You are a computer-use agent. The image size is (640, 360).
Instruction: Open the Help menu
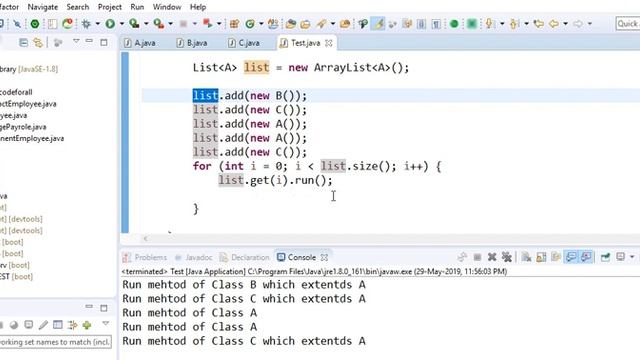198,7
